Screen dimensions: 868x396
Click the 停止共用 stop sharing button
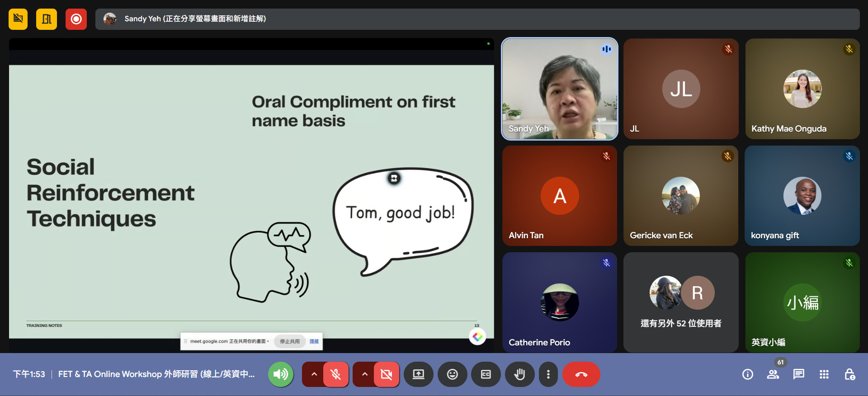pos(289,341)
